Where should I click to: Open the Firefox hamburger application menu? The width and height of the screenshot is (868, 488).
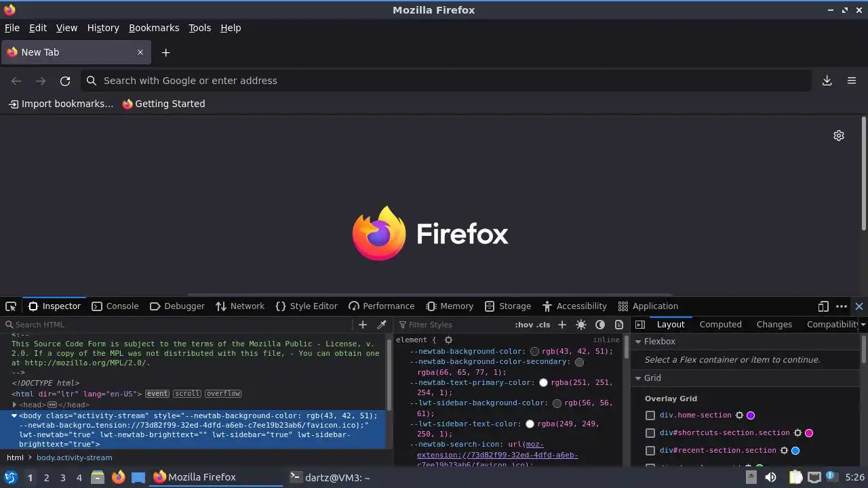click(852, 81)
